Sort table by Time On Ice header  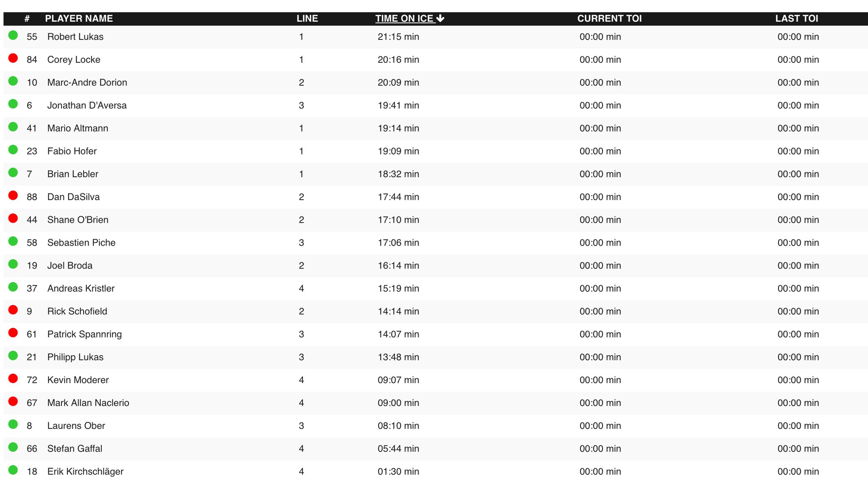[x=405, y=18]
